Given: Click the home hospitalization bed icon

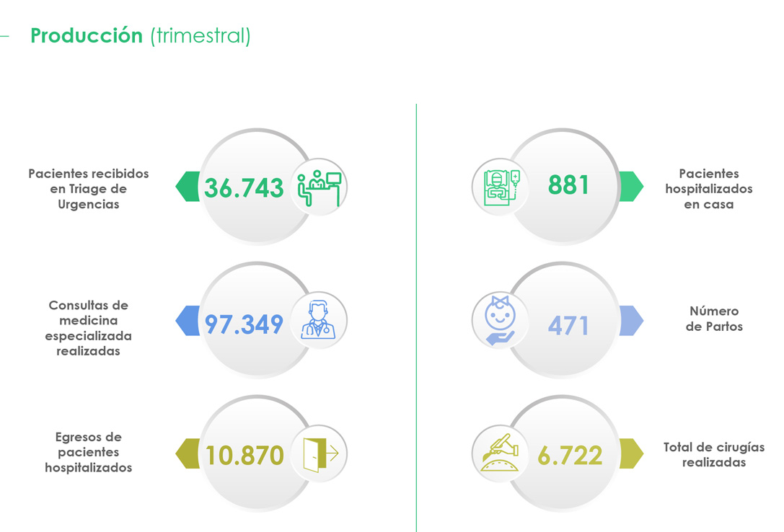Looking at the screenshot, I should pos(501,187).
